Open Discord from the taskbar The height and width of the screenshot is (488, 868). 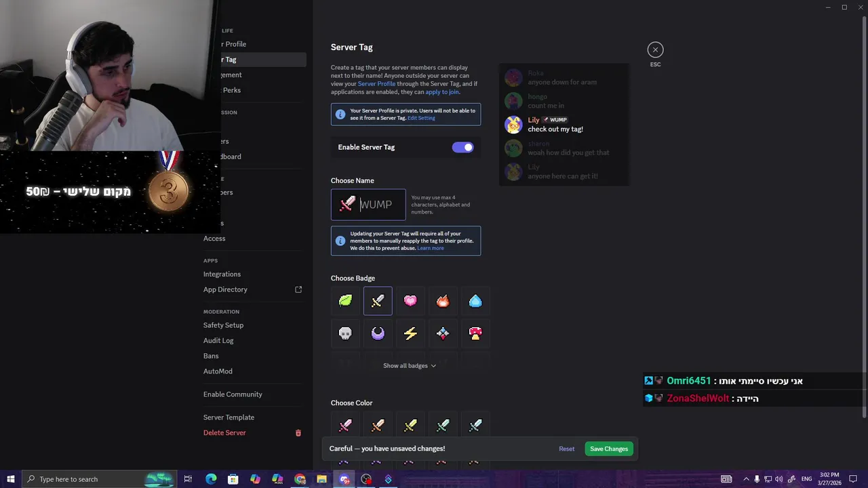(344, 479)
